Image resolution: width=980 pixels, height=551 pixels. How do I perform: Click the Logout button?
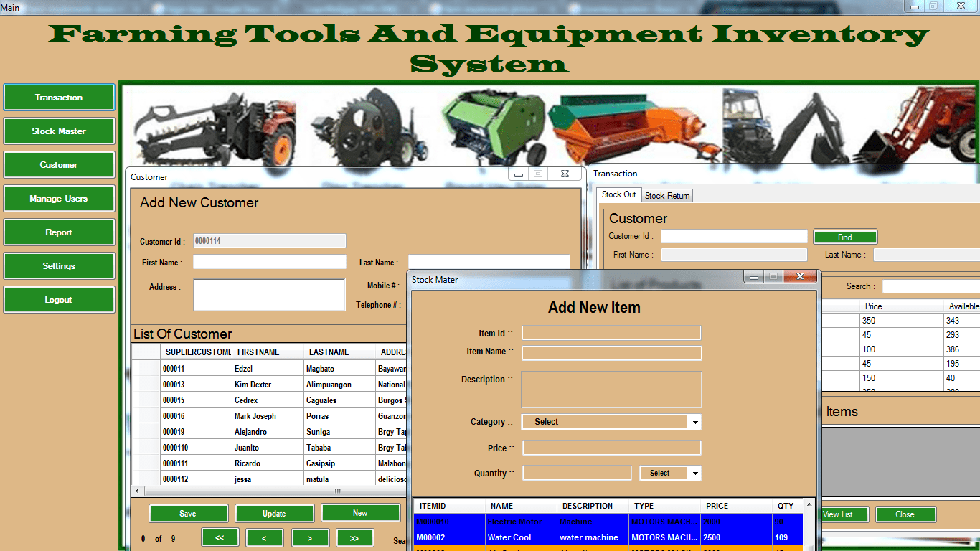[59, 300]
